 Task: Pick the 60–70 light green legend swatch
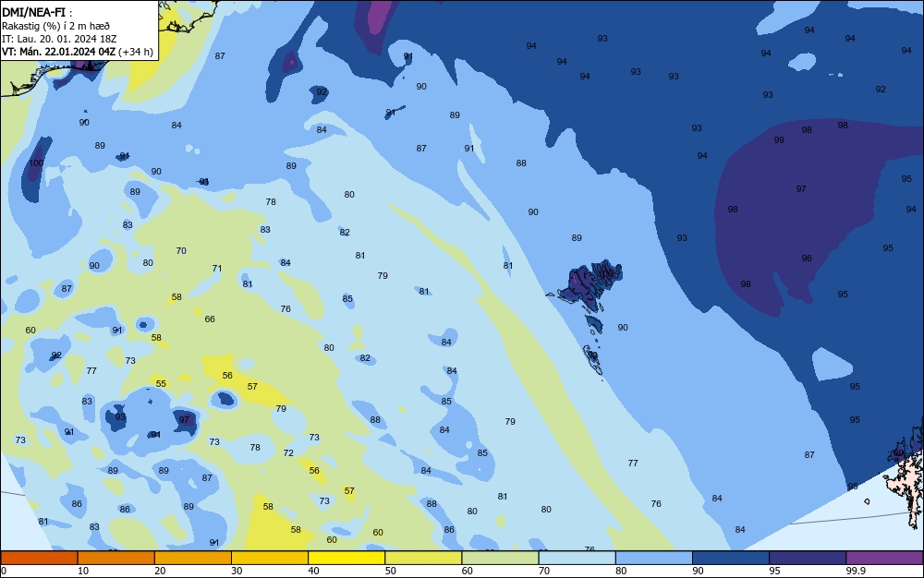point(500,558)
